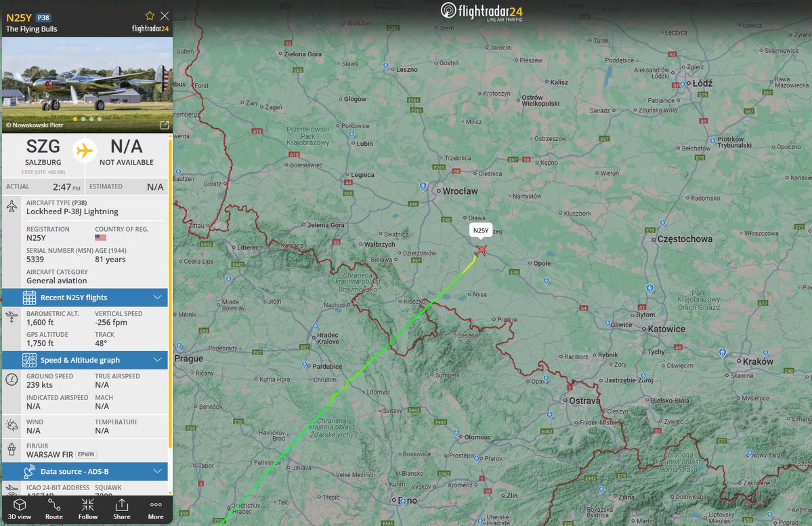Screen dimensions: 812x526
Task: Click the wind weather icon
Action: click(12, 426)
